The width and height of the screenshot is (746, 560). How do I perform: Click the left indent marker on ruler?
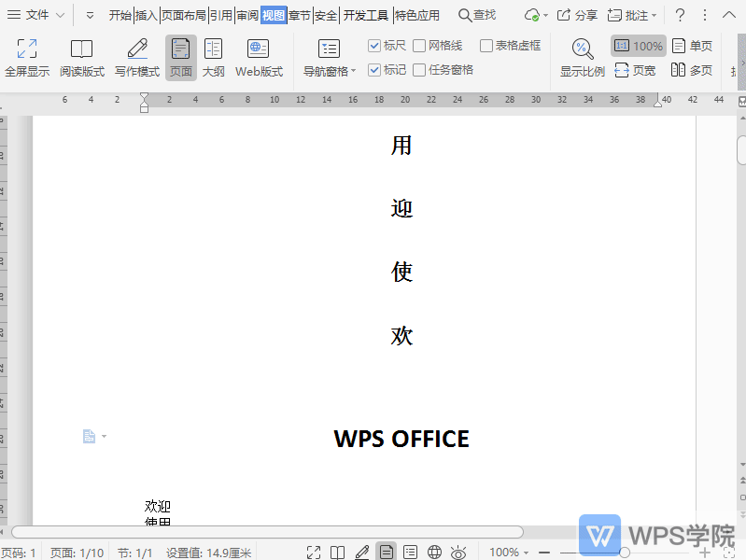[144, 103]
